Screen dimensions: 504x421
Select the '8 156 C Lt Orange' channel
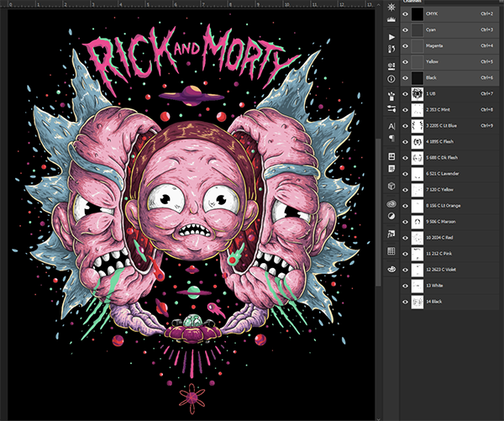click(449, 206)
